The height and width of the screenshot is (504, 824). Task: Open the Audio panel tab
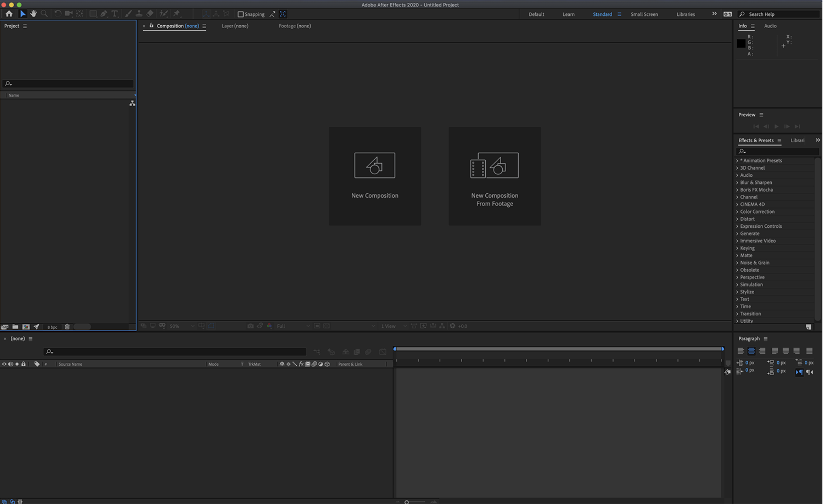(770, 26)
